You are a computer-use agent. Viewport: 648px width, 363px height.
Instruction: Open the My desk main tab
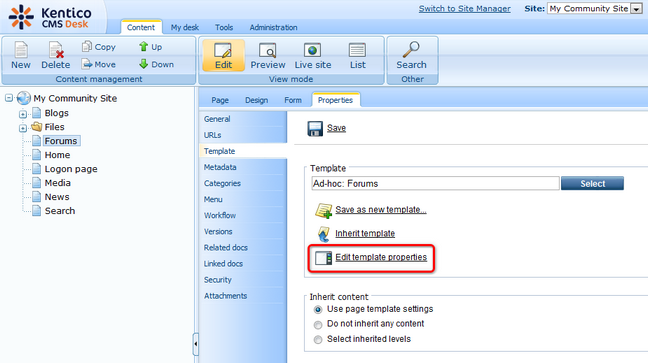185,27
